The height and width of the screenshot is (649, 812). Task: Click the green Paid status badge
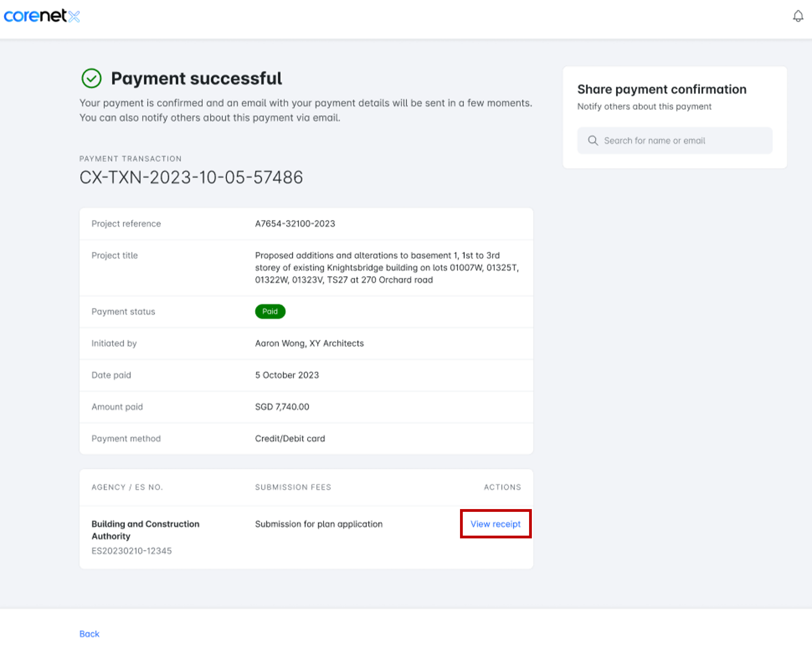tap(270, 311)
